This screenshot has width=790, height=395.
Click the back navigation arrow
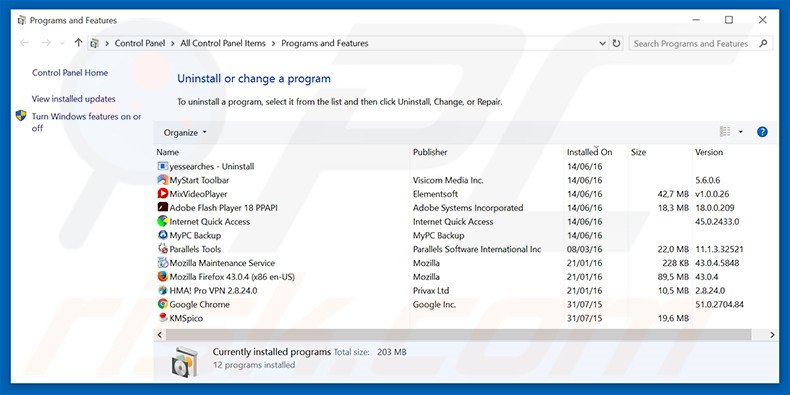pyautogui.click(x=24, y=43)
